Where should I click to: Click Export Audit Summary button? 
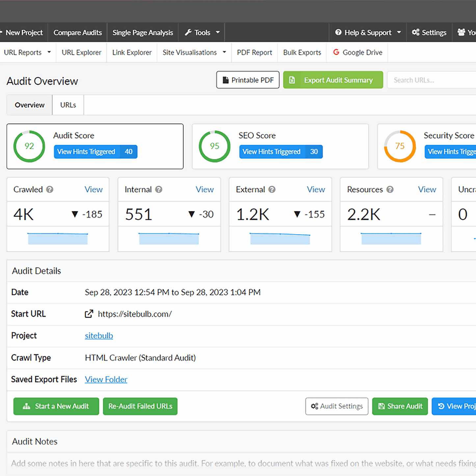click(333, 80)
